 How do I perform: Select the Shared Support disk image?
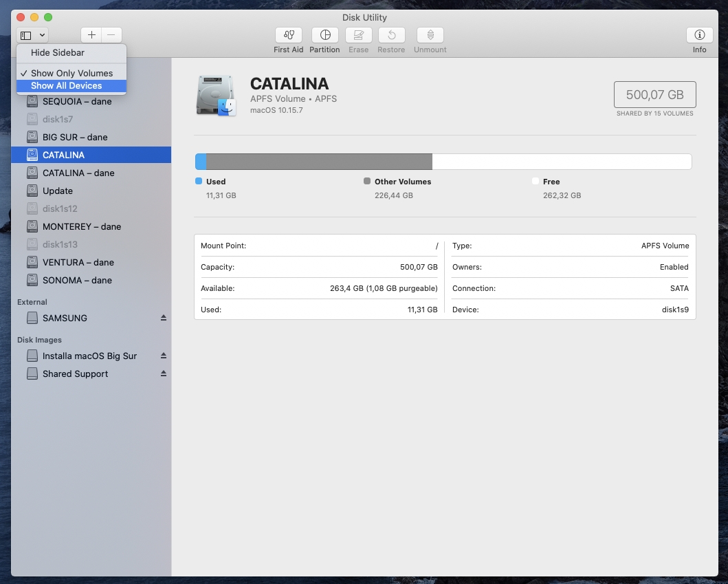click(91, 374)
